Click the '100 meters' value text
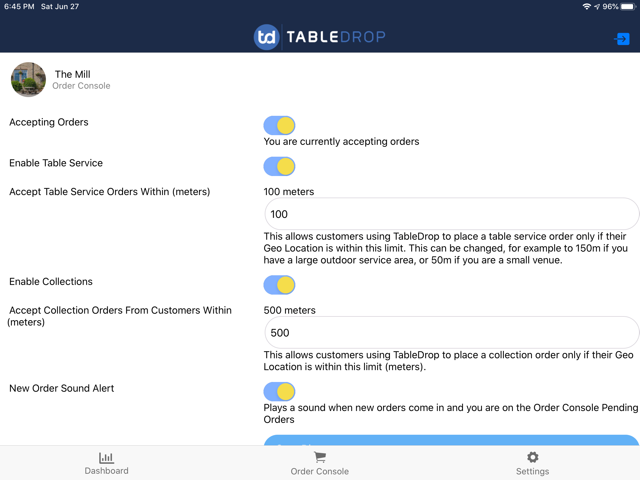Viewport: 640px width, 480px height. click(x=289, y=191)
